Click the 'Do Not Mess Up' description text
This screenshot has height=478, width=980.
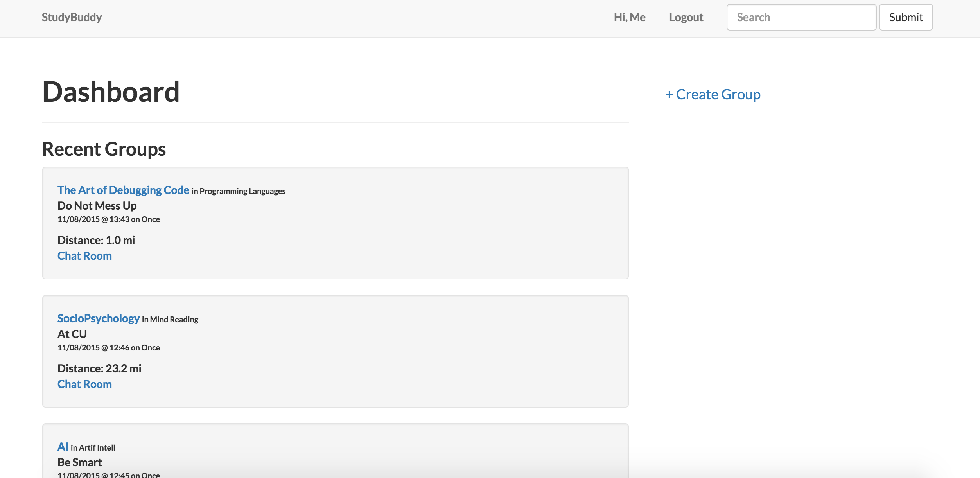(97, 206)
